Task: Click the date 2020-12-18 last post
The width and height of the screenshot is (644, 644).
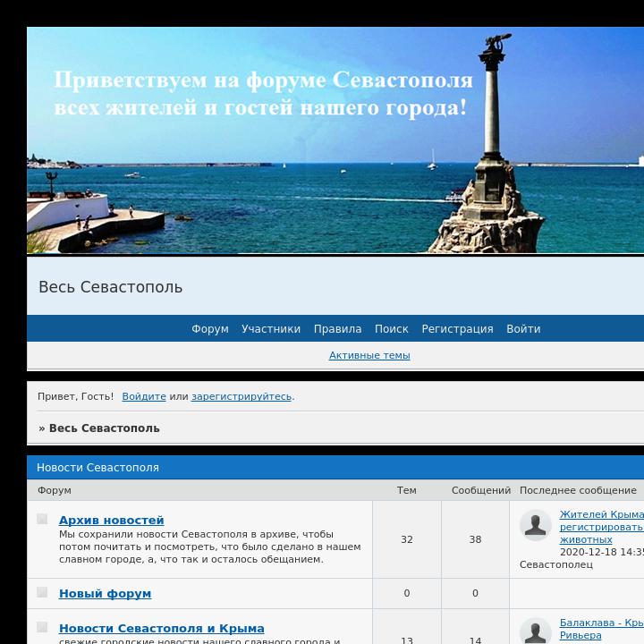Action: 602,552
